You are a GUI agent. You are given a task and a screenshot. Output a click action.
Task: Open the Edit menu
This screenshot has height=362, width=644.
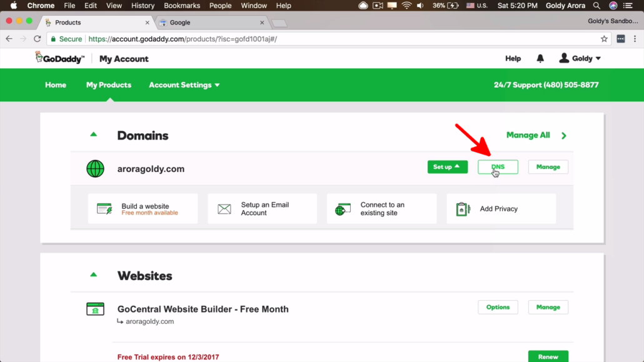[91, 6]
